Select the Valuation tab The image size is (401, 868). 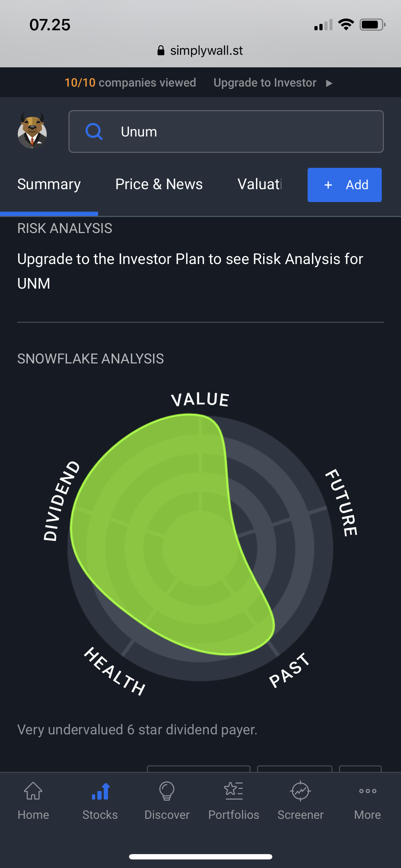(x=259, y=184)
